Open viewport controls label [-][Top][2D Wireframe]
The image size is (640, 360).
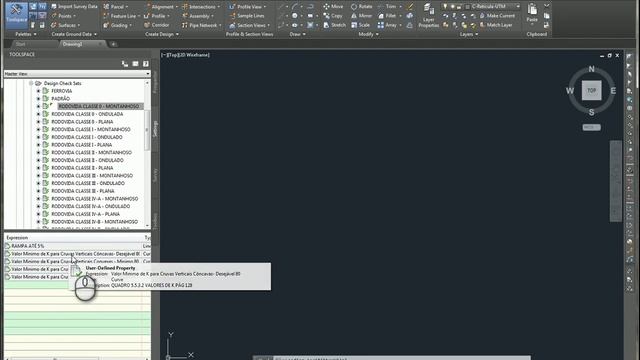(185, 55)
